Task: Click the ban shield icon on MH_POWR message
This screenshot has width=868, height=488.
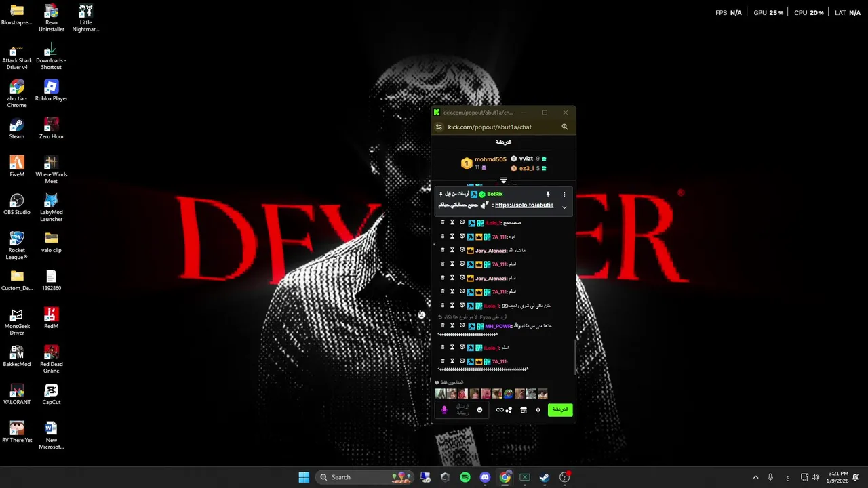Action: pos(462,326)
